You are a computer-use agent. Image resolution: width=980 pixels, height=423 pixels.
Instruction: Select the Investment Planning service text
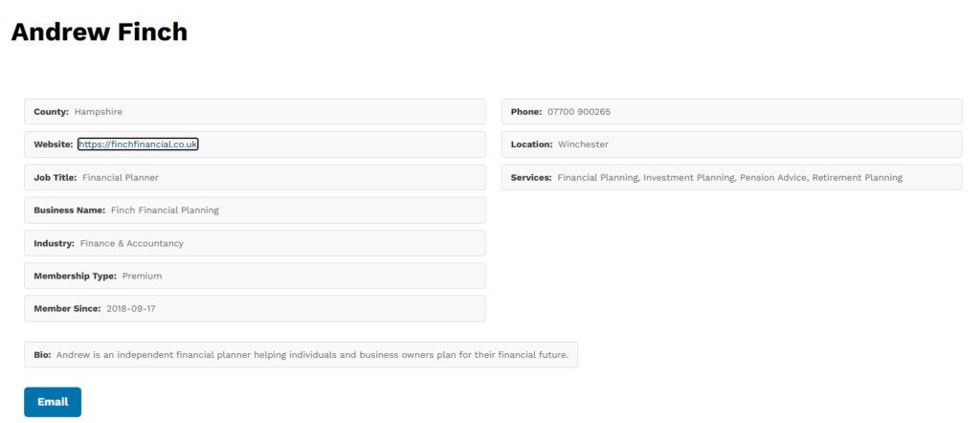[689, 177]
